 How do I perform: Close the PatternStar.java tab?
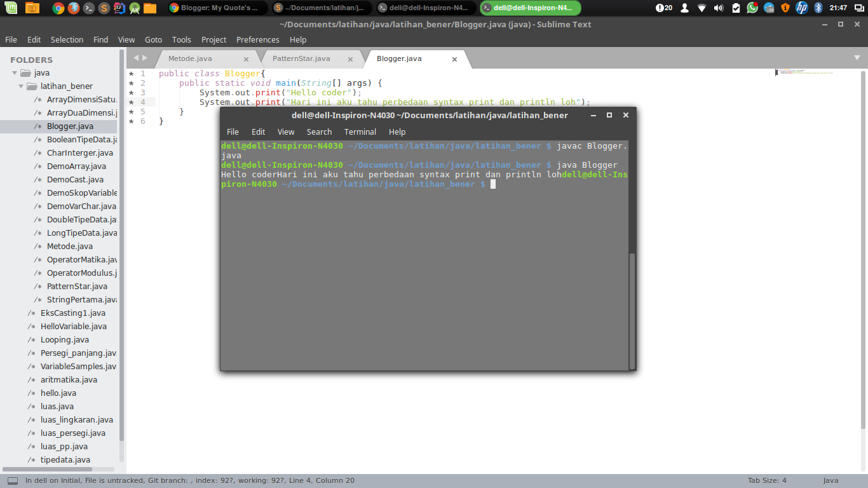[350, 59]
